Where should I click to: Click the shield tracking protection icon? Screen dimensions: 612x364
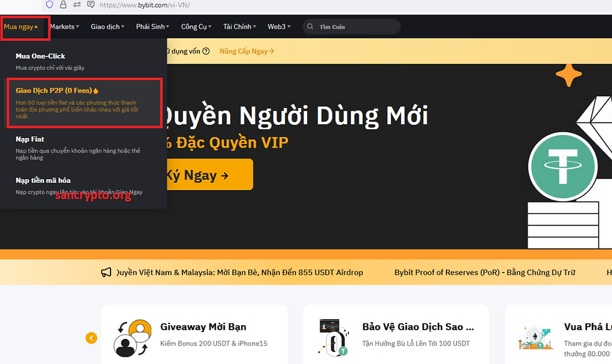[49, 4]
